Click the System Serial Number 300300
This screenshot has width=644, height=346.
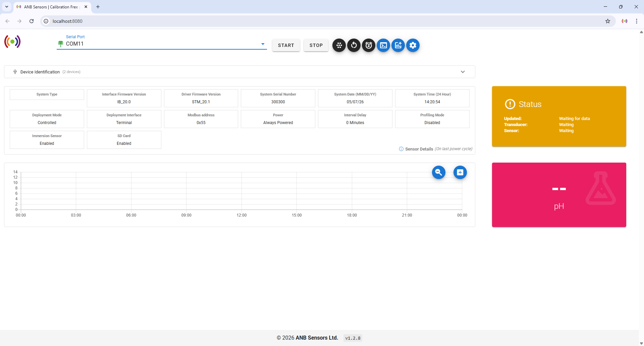[x=278, y=102]
